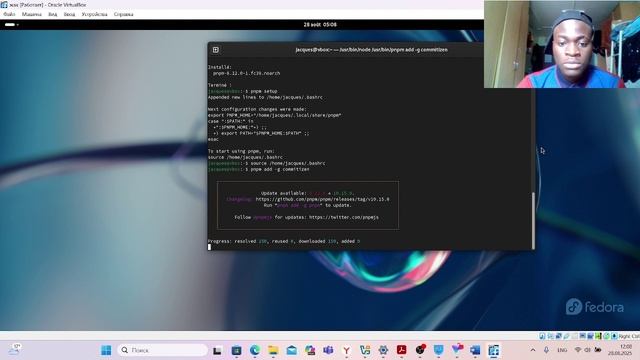Open Adobe Acrobat from the taskbar
Image resolution: width=640 pixels, height=360 pixels.
[402, 350]
